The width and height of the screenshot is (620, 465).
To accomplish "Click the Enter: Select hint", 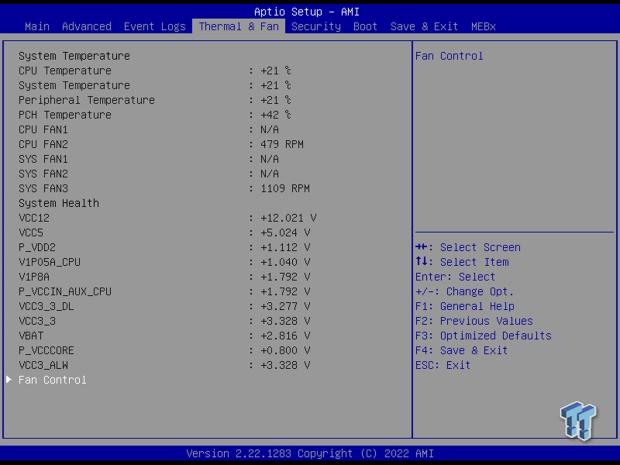I will [455, 277].
